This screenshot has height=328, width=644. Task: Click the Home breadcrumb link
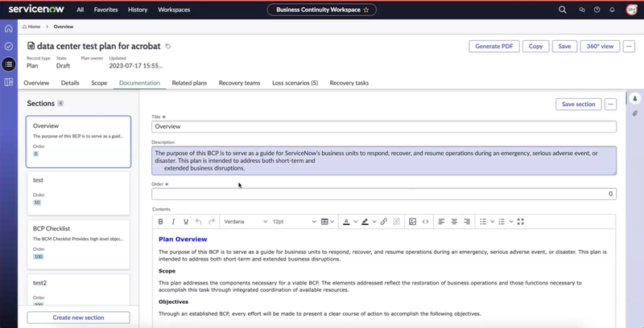point(31,27)
